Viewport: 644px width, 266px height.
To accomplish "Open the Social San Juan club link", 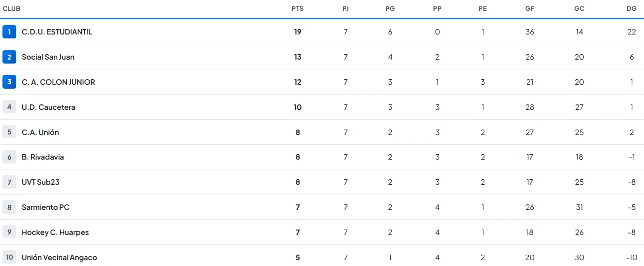I will click(48, 57).
